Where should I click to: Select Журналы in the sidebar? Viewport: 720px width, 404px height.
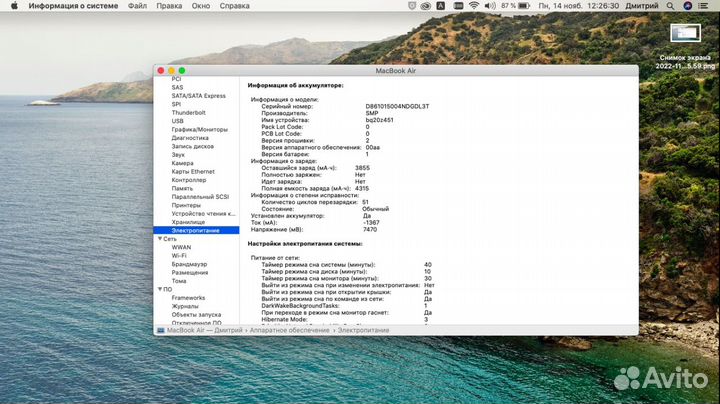point(185,306)
